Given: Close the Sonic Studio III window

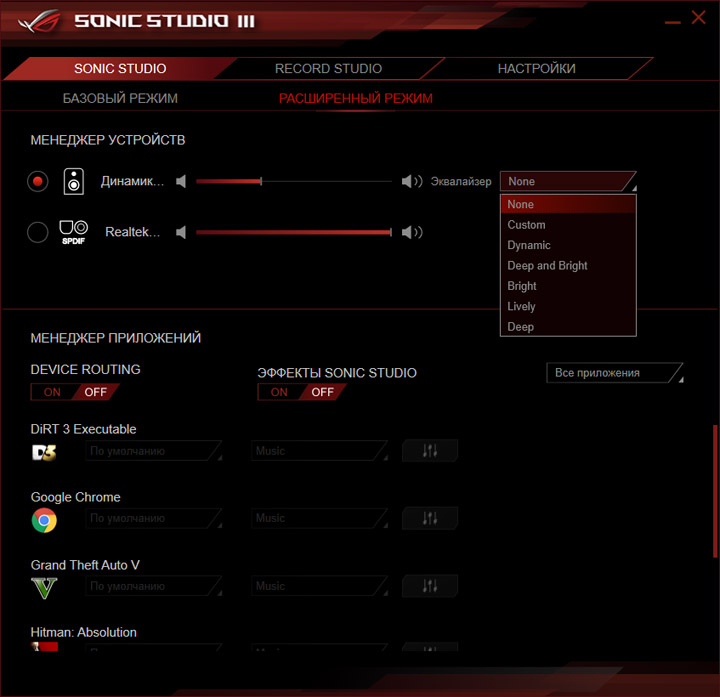Looking at the screenshot, I should tap(698, 18).
